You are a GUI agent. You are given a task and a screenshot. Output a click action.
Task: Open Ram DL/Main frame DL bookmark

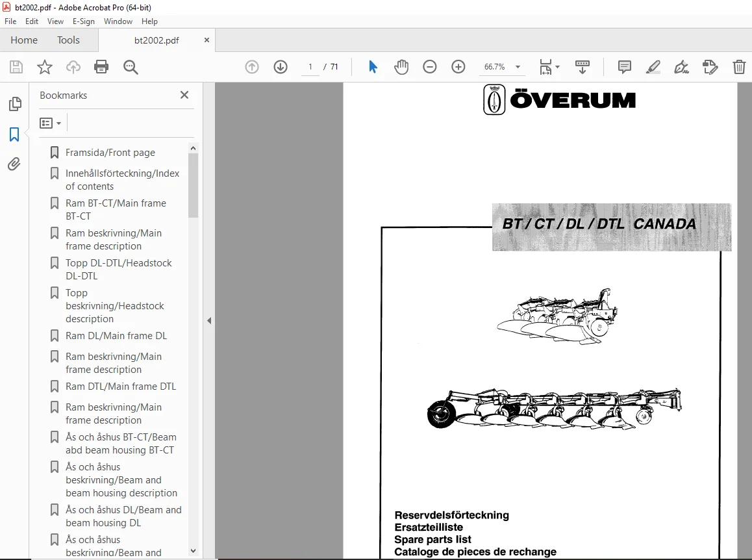pos(116,336)
